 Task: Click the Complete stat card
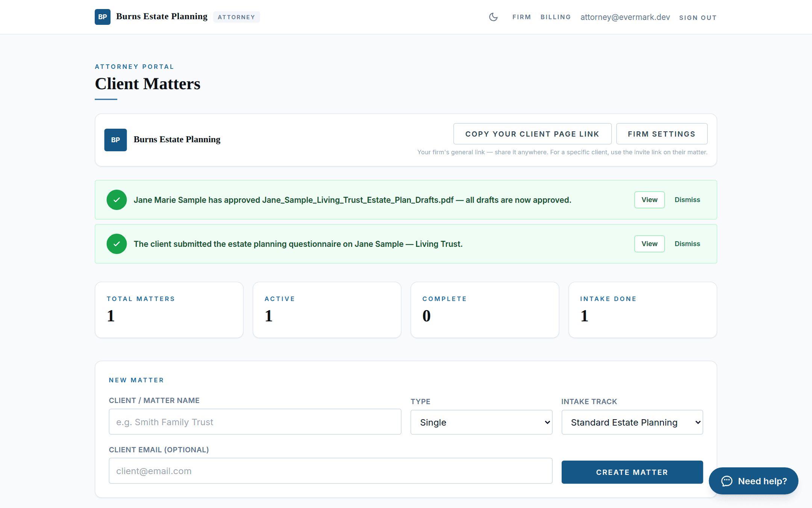[x=485, y=310]
